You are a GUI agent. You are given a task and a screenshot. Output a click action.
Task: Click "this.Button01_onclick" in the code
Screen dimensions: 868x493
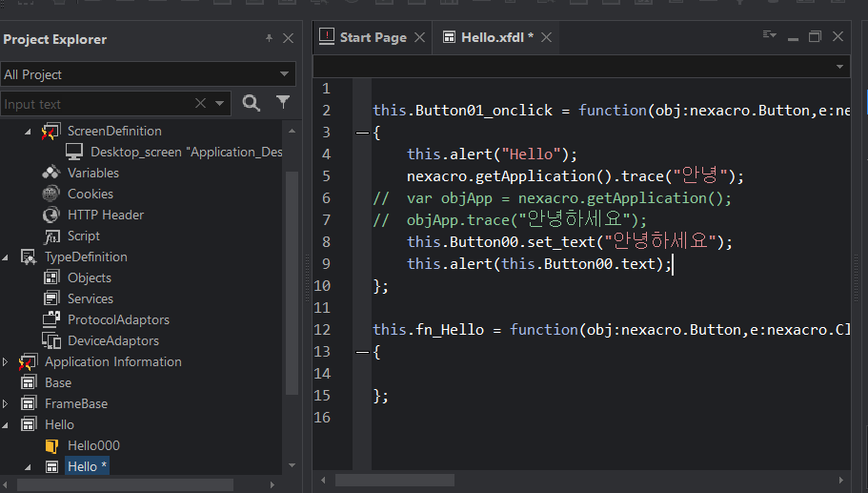coord(462,111)
